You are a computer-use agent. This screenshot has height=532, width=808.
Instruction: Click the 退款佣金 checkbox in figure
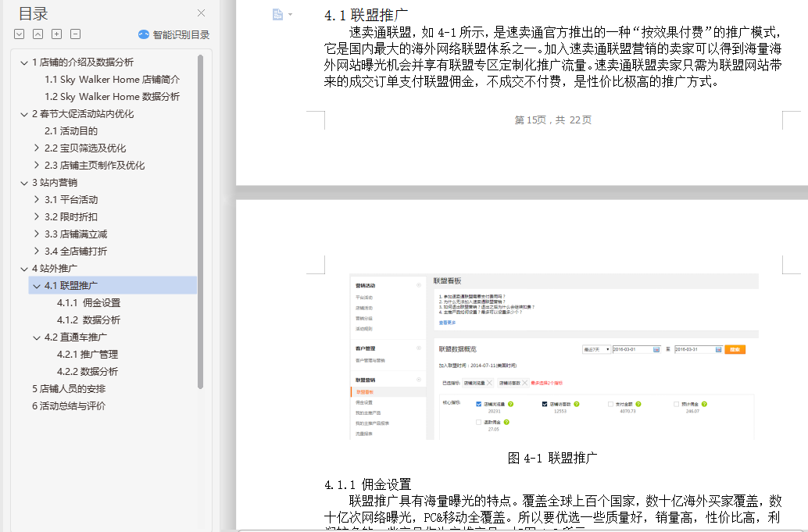click(479, 423)
